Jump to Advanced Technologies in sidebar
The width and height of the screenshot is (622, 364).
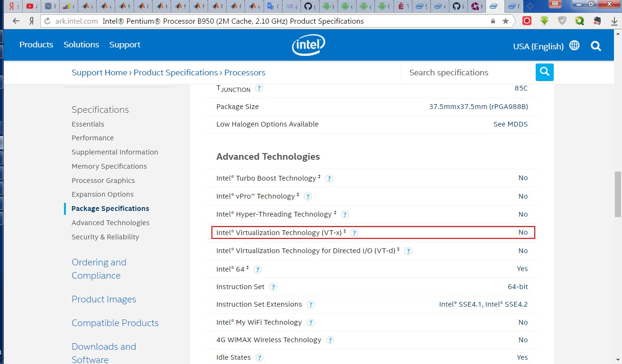click(x=110, y=223)
